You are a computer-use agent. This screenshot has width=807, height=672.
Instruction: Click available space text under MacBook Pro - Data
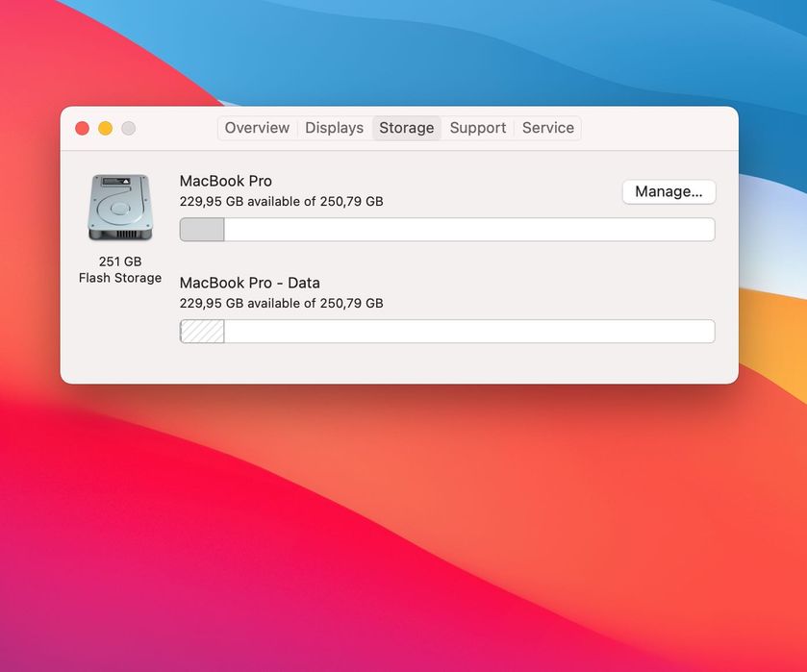tap(281, 303)
